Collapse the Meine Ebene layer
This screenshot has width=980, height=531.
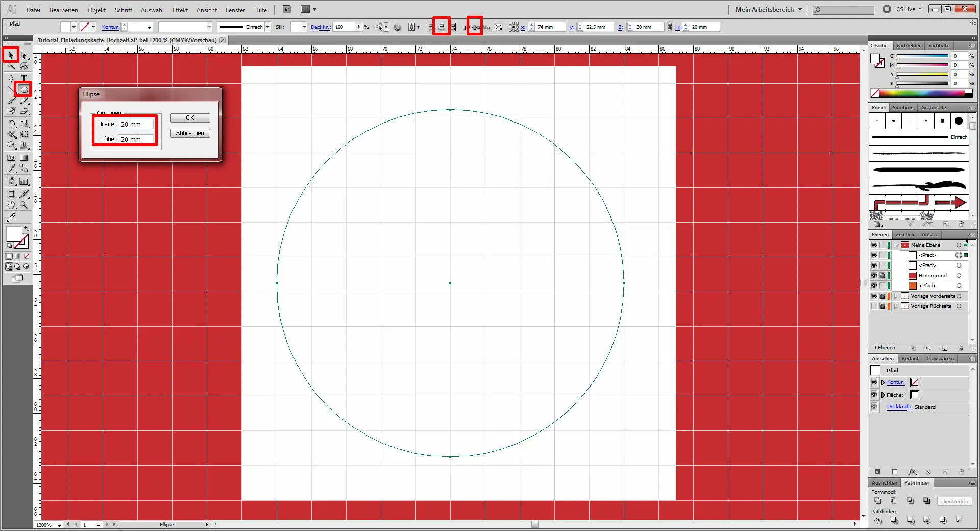896,245
